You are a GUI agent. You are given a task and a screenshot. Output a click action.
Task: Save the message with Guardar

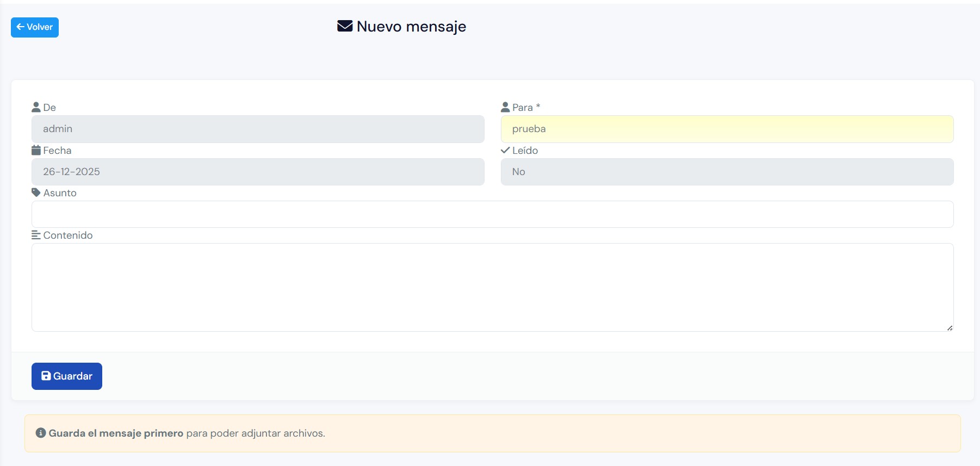coord(67,376)
